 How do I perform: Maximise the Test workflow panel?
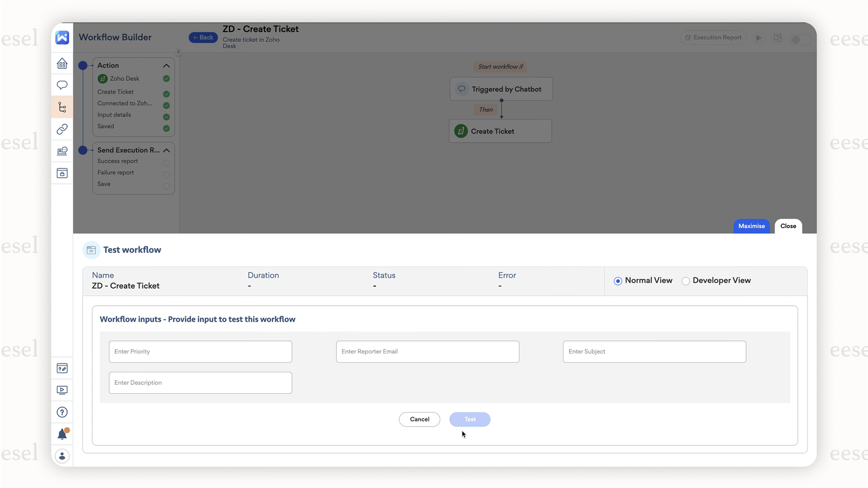751,226
